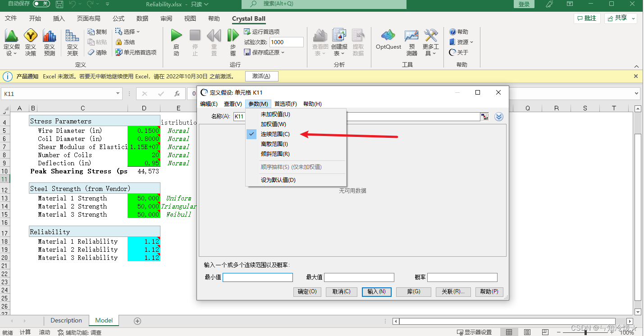
Task: Start the simulation with 启动 button
Action: coord(176,42)
